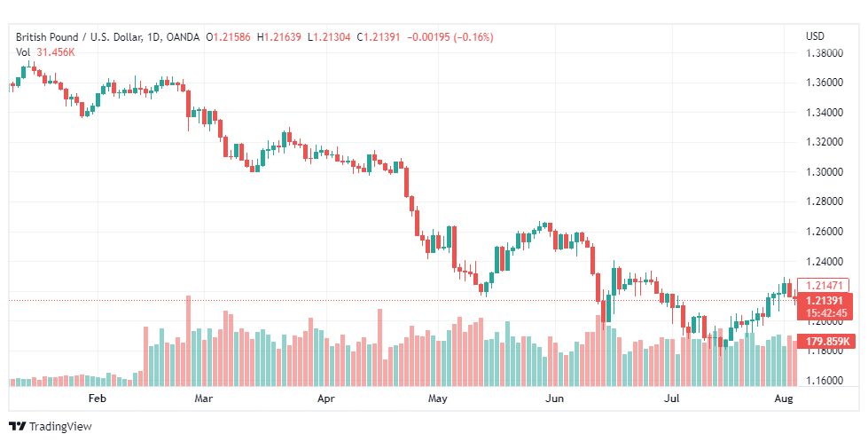Select the British Pound / U.S. Dollar title
This screenshot has height=442, width=868.
coord(80,37)
